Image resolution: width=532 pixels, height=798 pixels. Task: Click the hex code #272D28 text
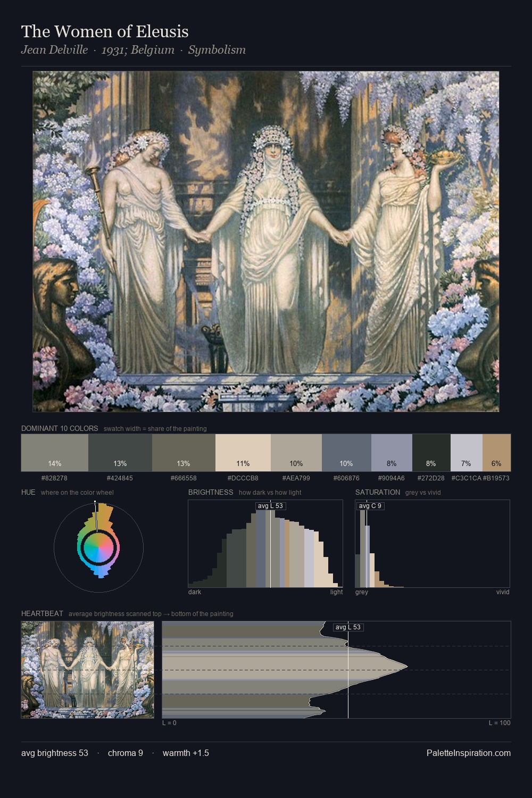tap(431, 478)
